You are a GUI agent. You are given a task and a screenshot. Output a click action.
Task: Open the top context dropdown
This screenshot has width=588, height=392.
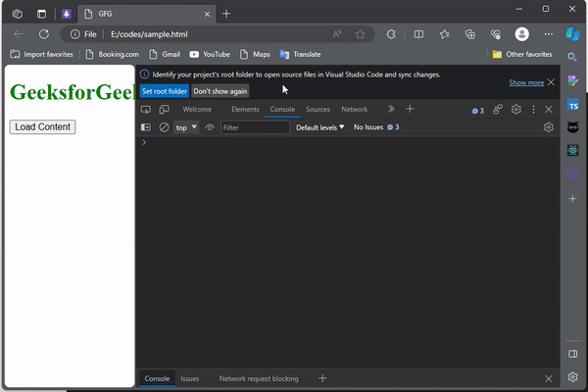click(x=186, y=127)
